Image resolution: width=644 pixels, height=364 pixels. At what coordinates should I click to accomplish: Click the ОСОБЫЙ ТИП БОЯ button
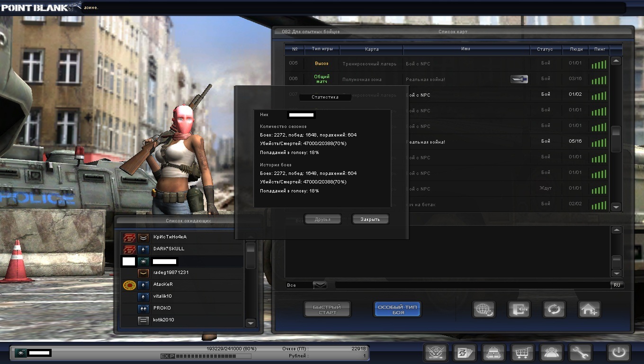398,309
